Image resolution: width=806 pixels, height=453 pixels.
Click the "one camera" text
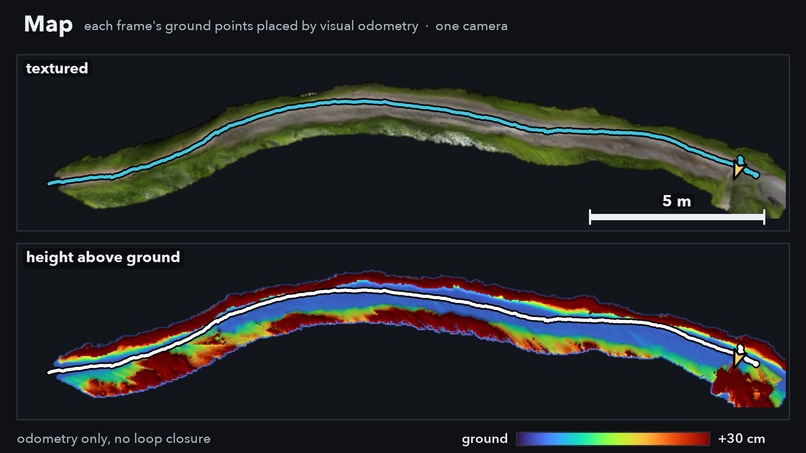pos(471,26)
